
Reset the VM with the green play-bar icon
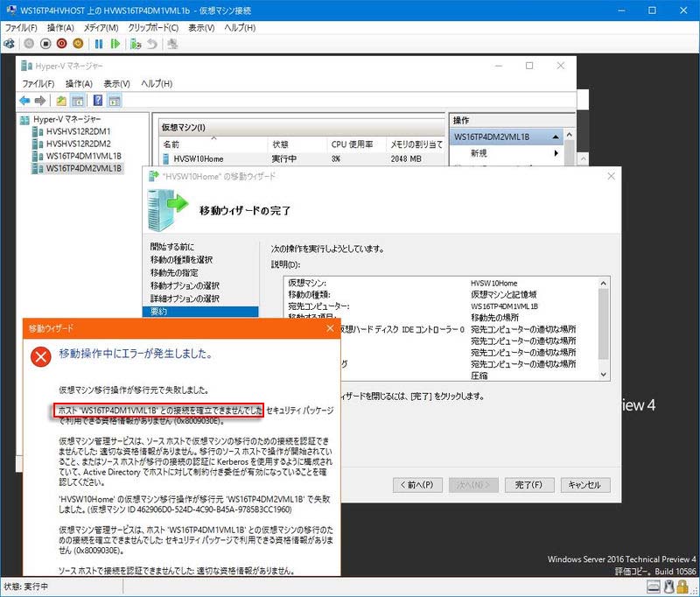pyautogui.click(x=115, y=44)
